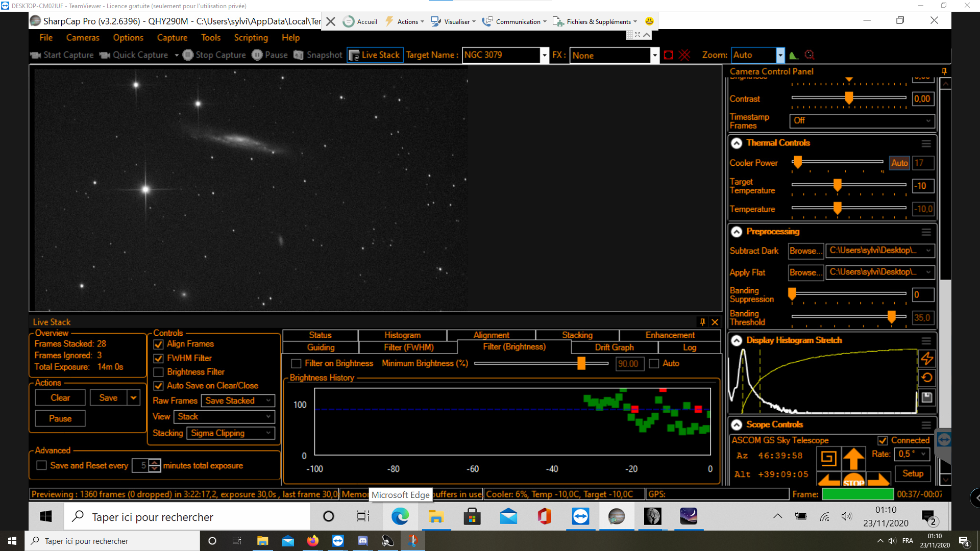Click the auto-stretch lightning bolt icon
This screenshot has height=551, width=980.
[x=926, y=359]
